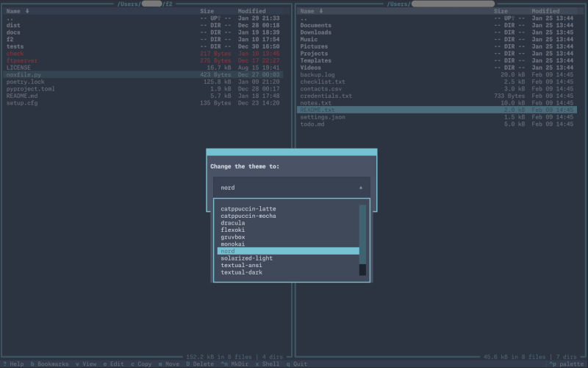The width and height of the screenshot is (588, 368).
Task: Sort left panel by Modified column
Action: pos(251,11)
